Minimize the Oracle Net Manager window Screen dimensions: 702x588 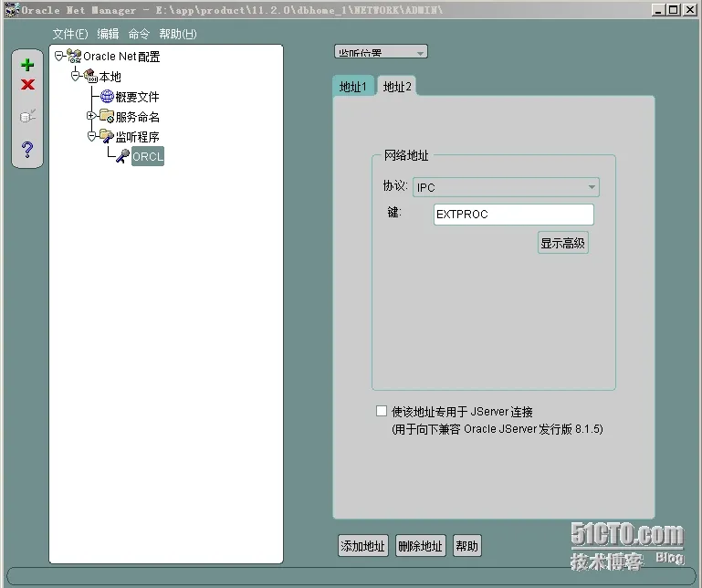[x=657, y=10]
